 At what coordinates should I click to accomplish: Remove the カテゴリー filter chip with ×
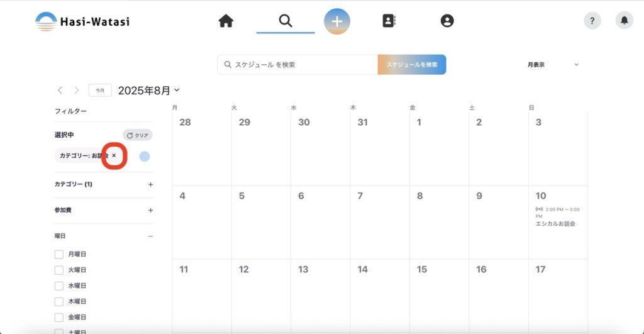(x=114, y=155)
